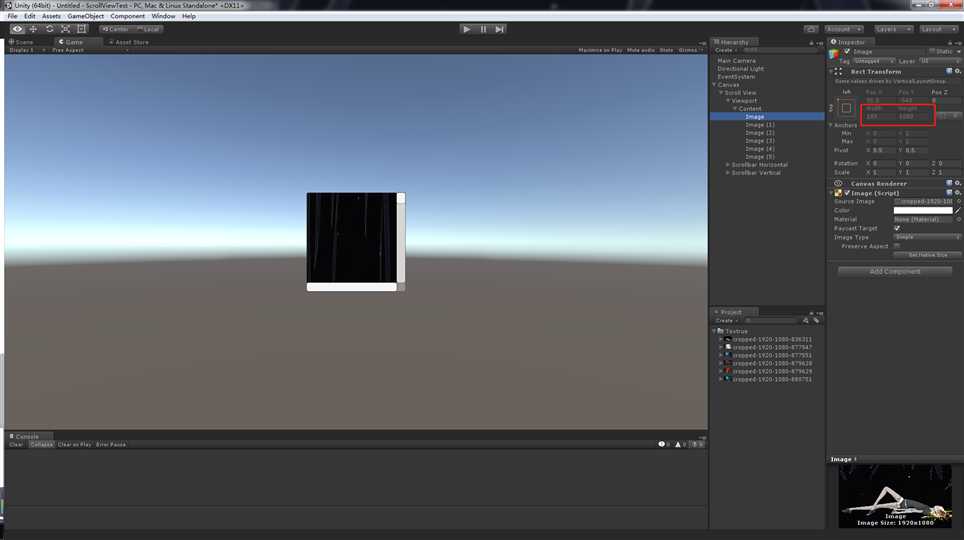Open the Free Aspect dropdown
This screenshot has height=540, width=964.
pyautogui.click(x=90, y=50)
